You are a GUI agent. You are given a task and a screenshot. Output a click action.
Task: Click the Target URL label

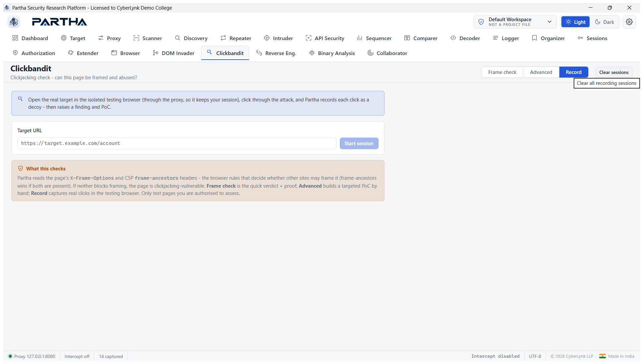[x=30, y=131]
